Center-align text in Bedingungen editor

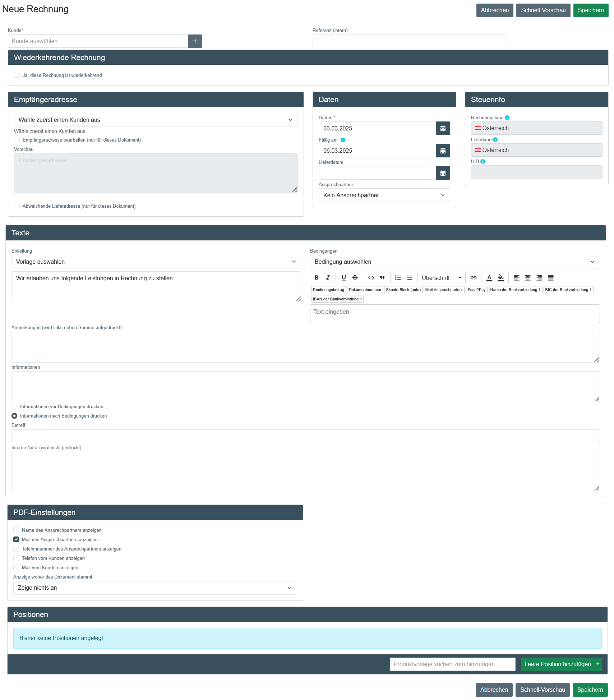[x=528, y=278]
